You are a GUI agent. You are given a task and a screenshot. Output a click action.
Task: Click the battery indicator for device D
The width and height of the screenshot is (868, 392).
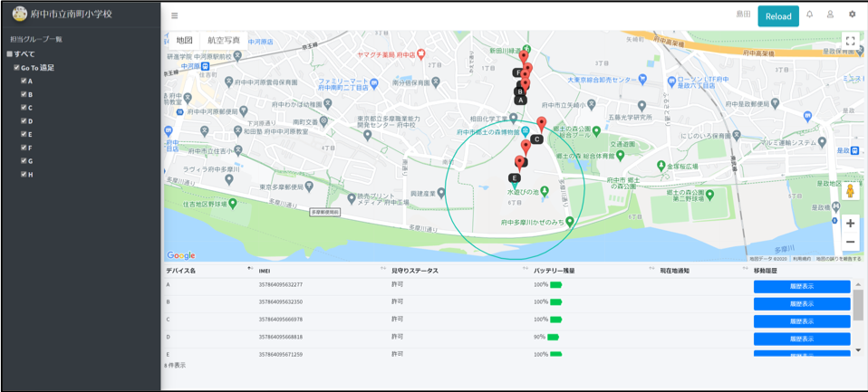pos(553,337)
